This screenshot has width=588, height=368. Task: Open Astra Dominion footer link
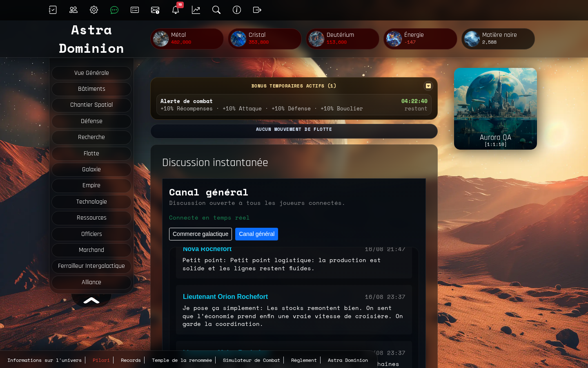click(x=348, y=360)
